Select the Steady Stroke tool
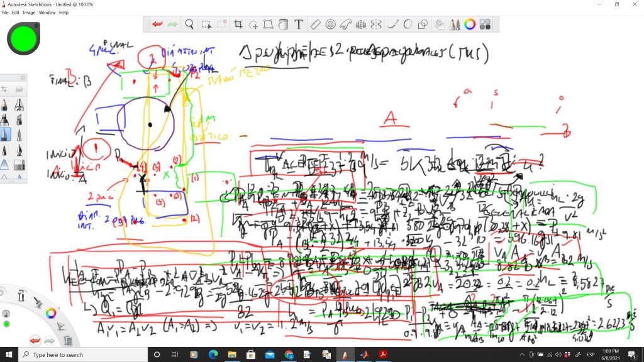Viewport: 644px width, 362px height. (392, 25)
